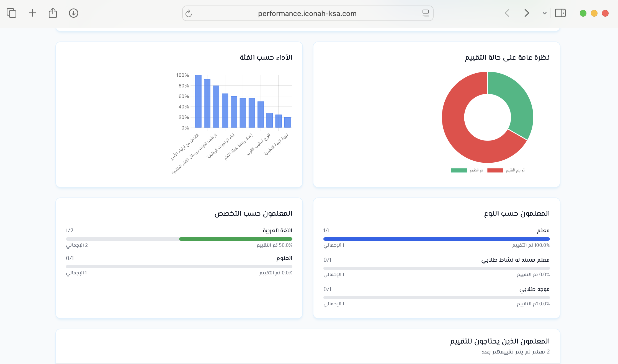Image resolution: width=618 pixels, height=364 pixels.
Task: Click the Share icon in toolbar
Action: click(53, 13)
